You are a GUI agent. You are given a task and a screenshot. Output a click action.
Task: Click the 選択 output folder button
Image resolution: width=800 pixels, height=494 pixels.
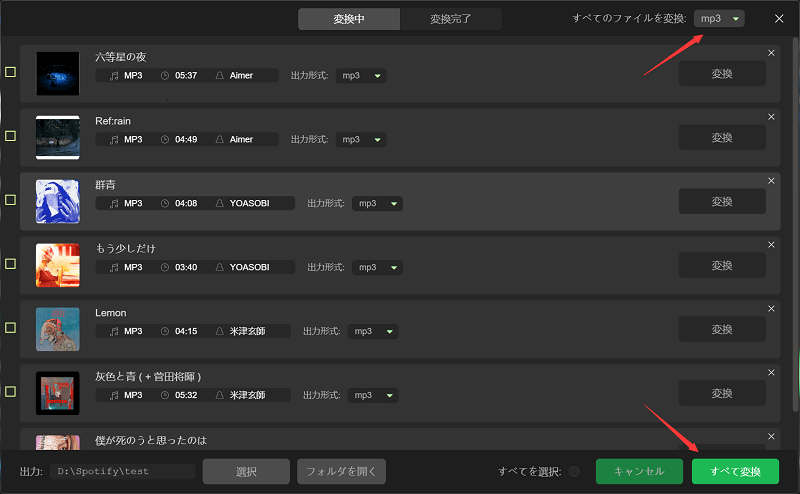[246, 472]
